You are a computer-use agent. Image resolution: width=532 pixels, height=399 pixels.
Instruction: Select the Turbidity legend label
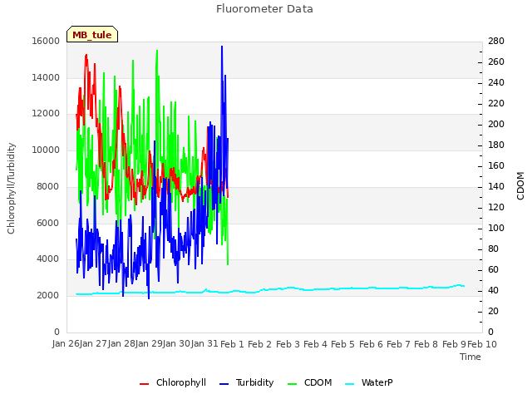[x=255, y=382]
